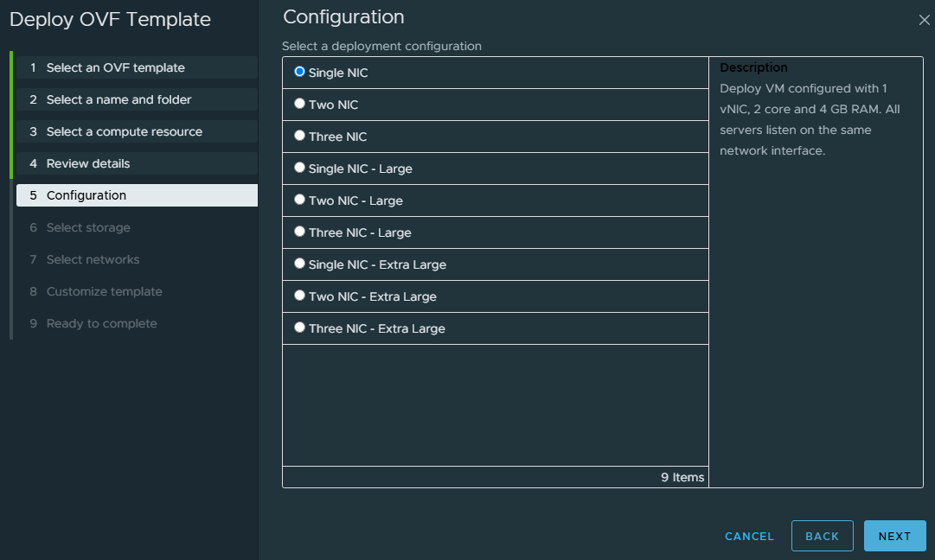Select the Three NIC radio option

pos(300,136)
